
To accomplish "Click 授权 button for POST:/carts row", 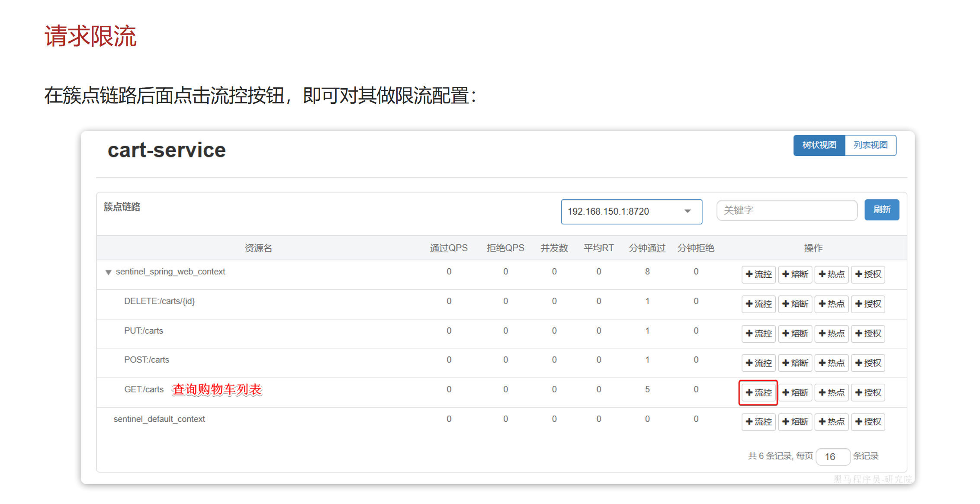I will (868, 363).
